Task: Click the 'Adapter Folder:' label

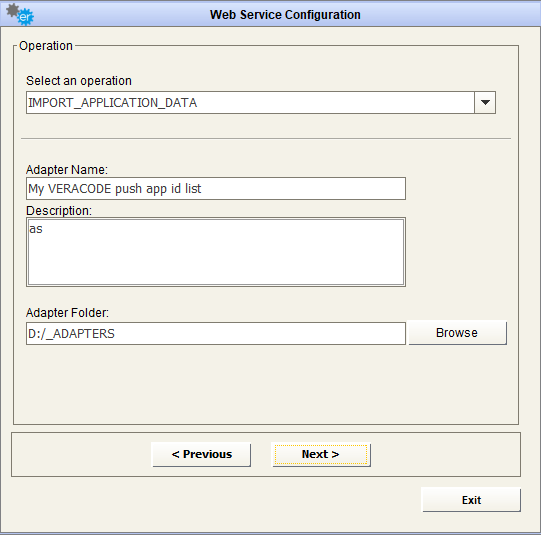Action: (x=67, y=313)
